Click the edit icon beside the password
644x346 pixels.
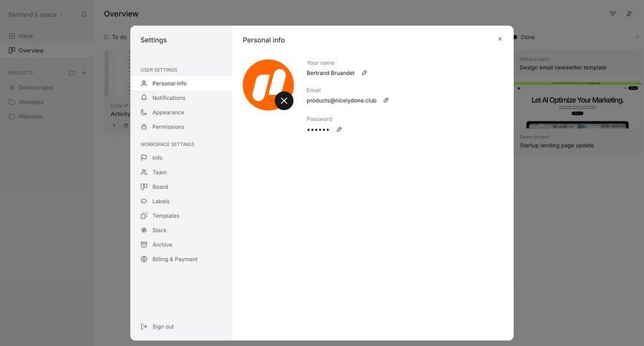coord(339,129)
